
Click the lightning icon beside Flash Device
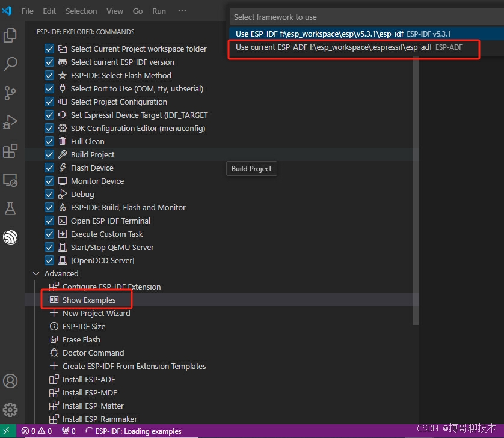[63, 168]
